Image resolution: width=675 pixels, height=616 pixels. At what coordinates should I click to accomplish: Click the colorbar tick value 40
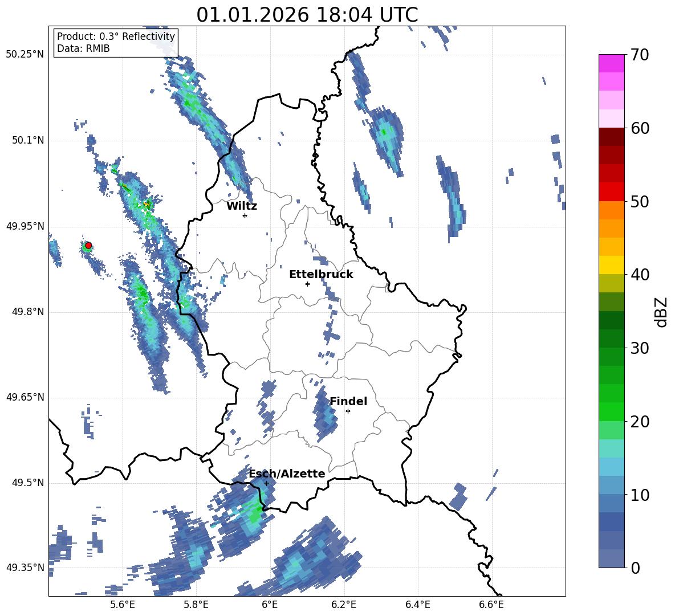coord(640,275)
